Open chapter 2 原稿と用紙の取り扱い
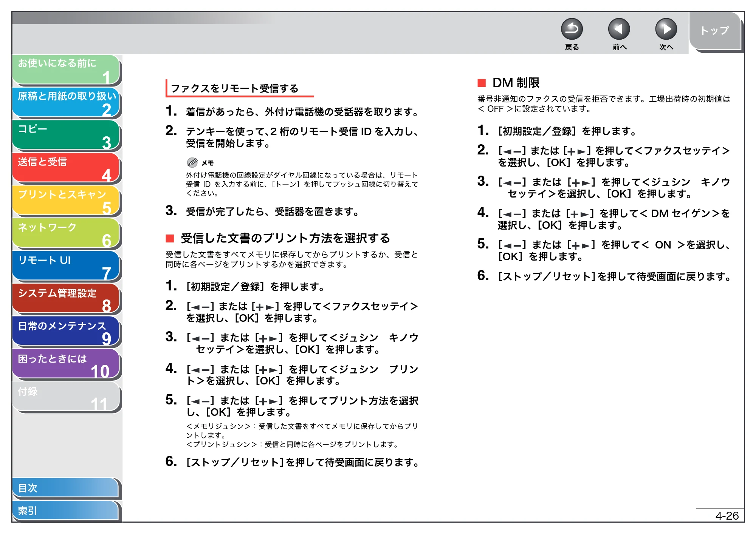The image size is (756, 534). click(66, 103)
